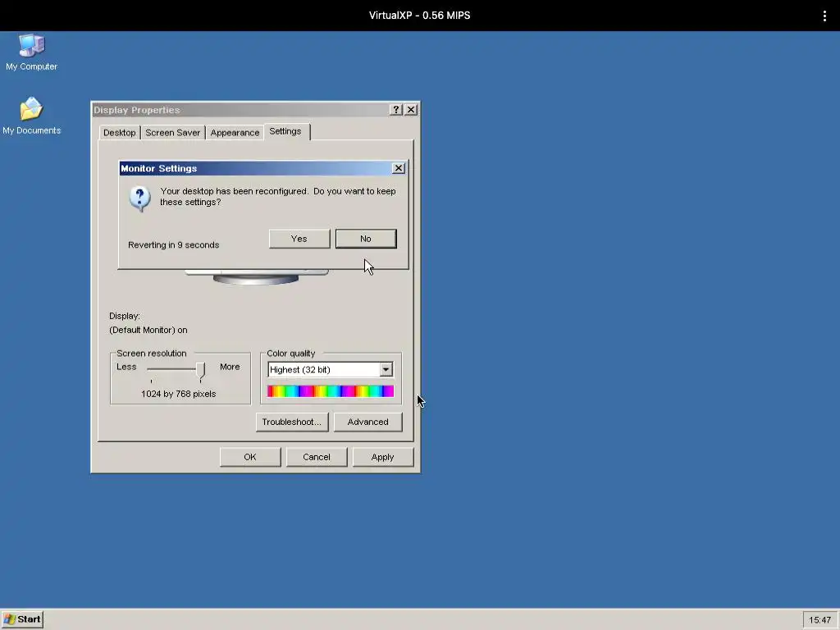Open the Color quality dropdown

pyautogui.click(x=331, y=370)
